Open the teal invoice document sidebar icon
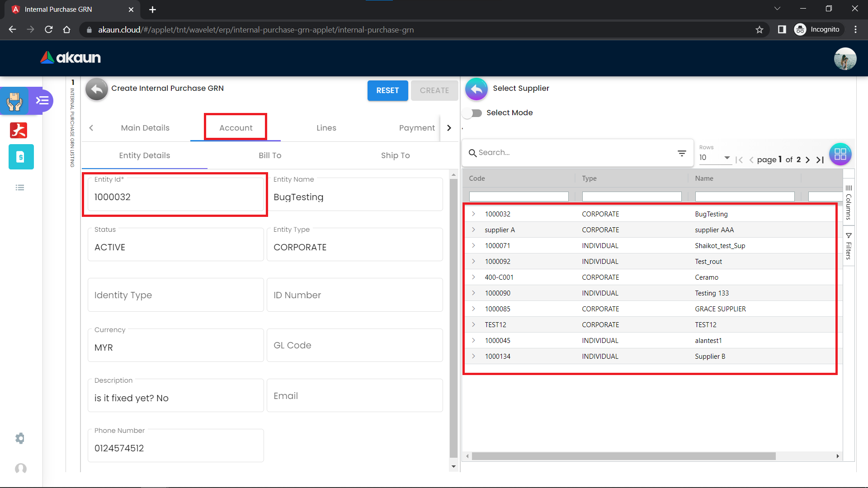Screen dimensions: 868x488 [x=21, y=157]
